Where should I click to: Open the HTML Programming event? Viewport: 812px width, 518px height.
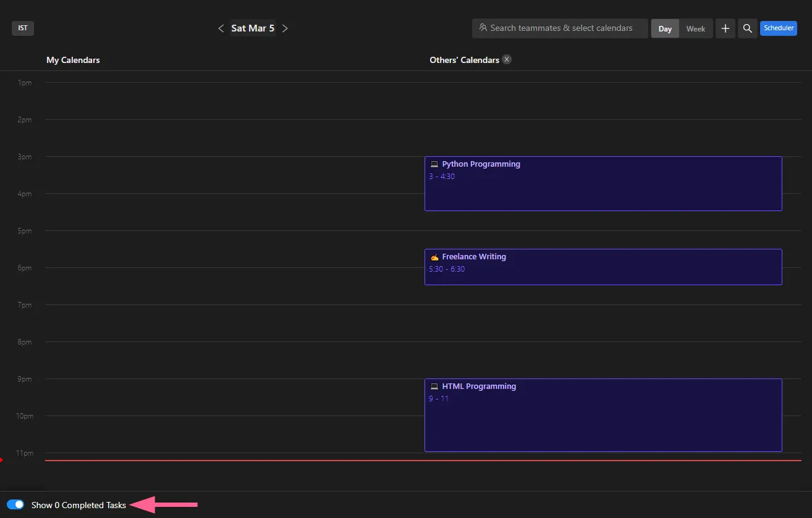(603, 415)
